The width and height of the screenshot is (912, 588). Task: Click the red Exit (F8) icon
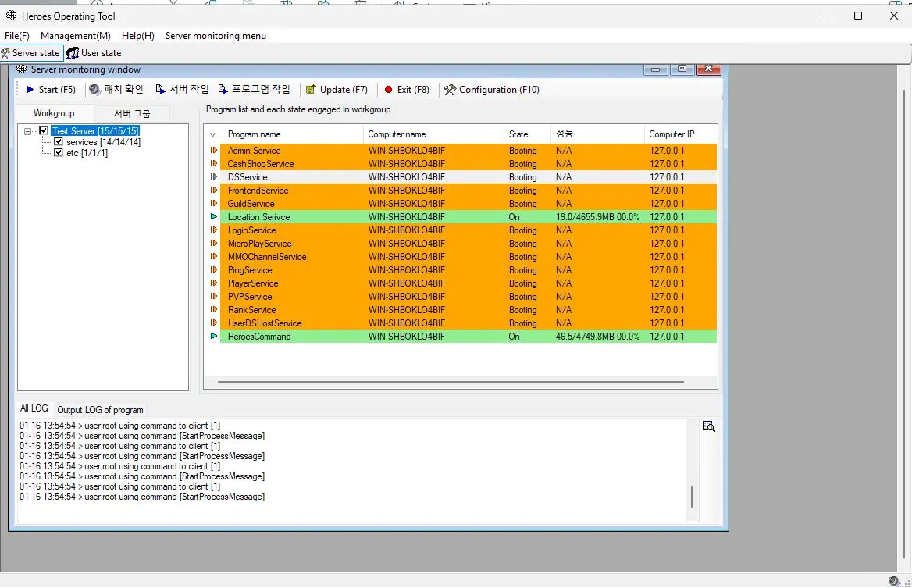point(389,90)
